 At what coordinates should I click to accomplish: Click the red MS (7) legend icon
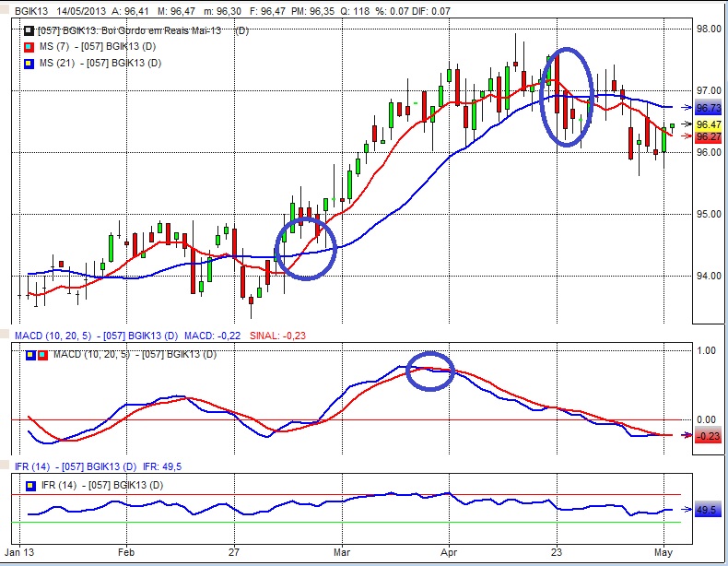[29, 47]
